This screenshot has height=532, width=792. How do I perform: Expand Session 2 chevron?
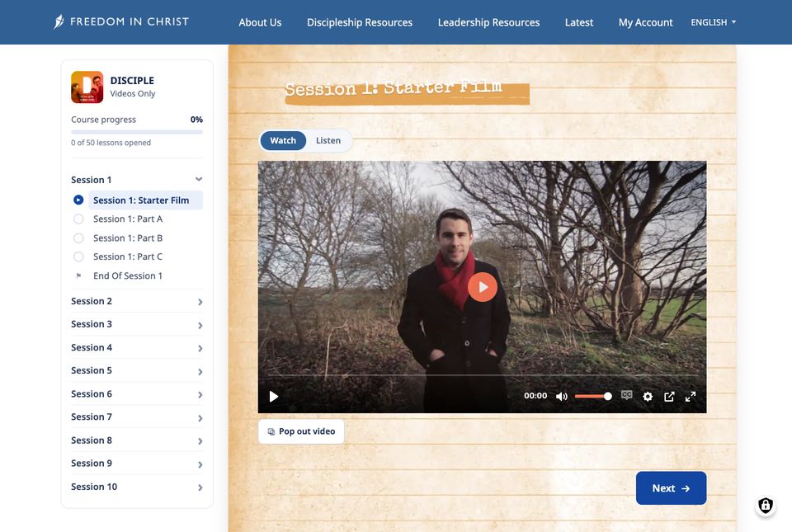[200, 302]
